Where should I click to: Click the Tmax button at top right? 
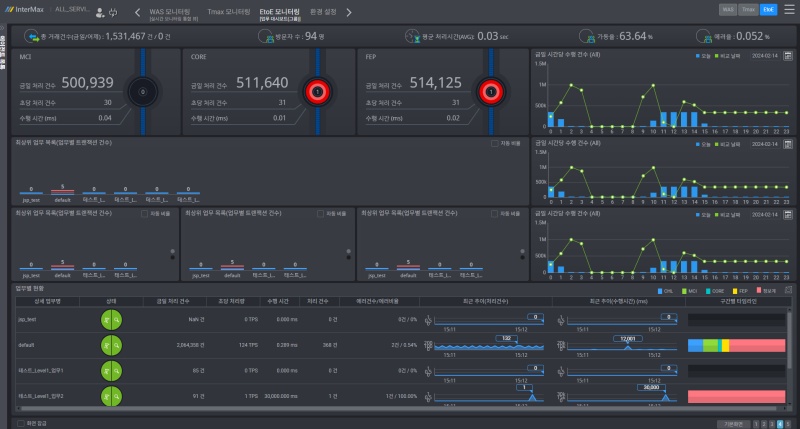748,10
